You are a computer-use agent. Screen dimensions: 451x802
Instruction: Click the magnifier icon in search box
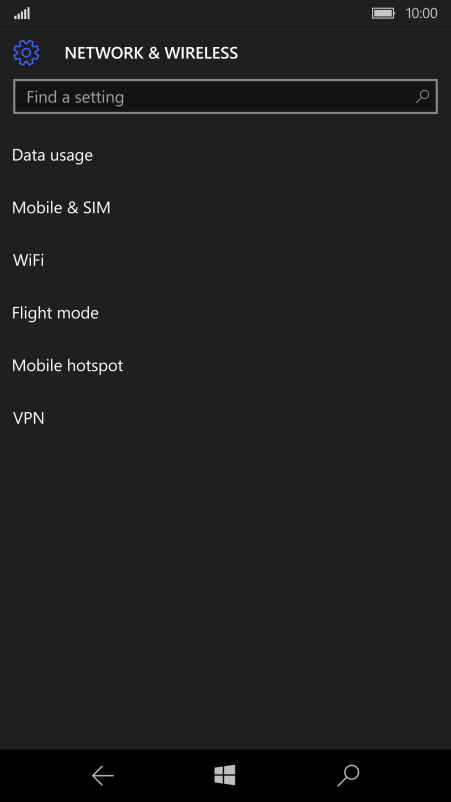point(422,96)
